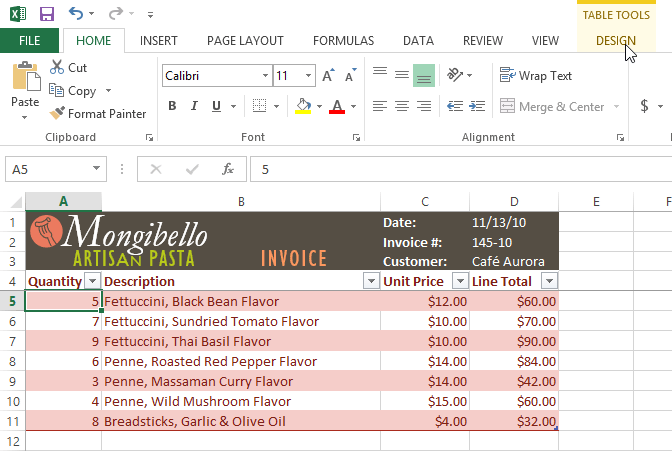672x451 pixels.
Task: Open Customize Quick Access Toolbar menu
Action: tap(150, 15)
